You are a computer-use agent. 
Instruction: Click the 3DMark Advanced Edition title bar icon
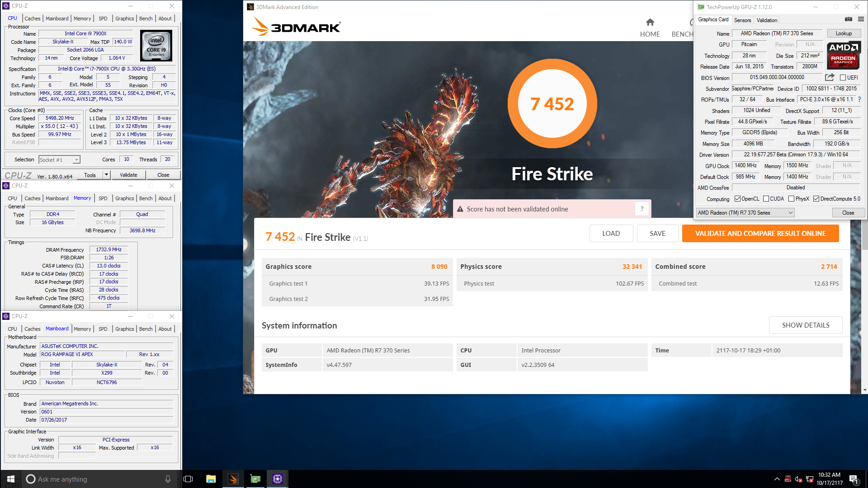tap(250, 7)
